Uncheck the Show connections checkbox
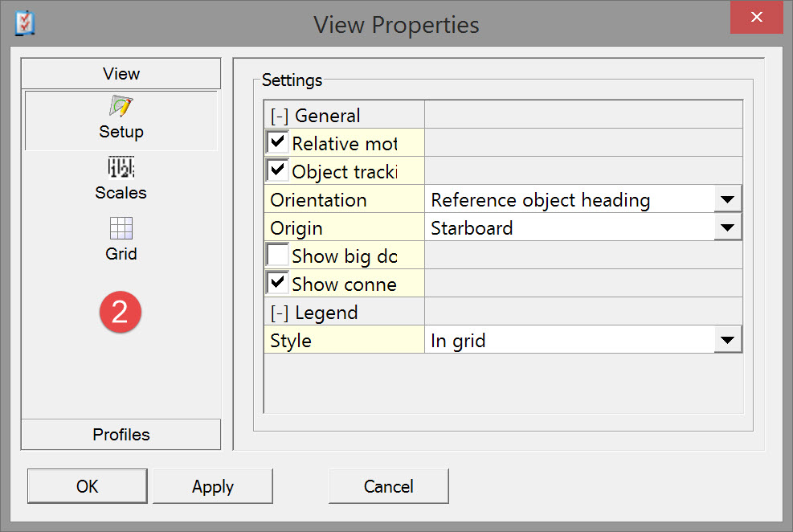This screenshot has width=793, height=532. click(278, 283)
